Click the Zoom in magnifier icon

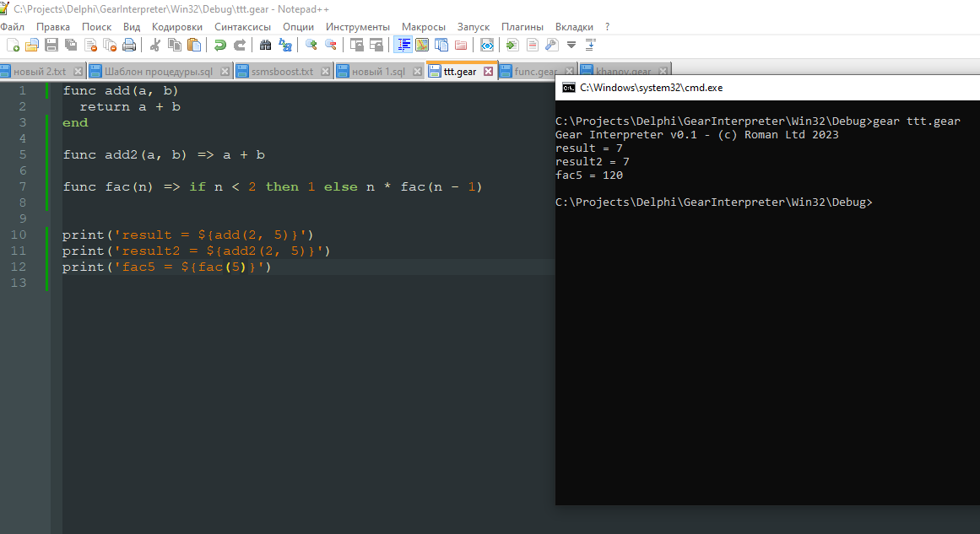[x=311, y=45]
